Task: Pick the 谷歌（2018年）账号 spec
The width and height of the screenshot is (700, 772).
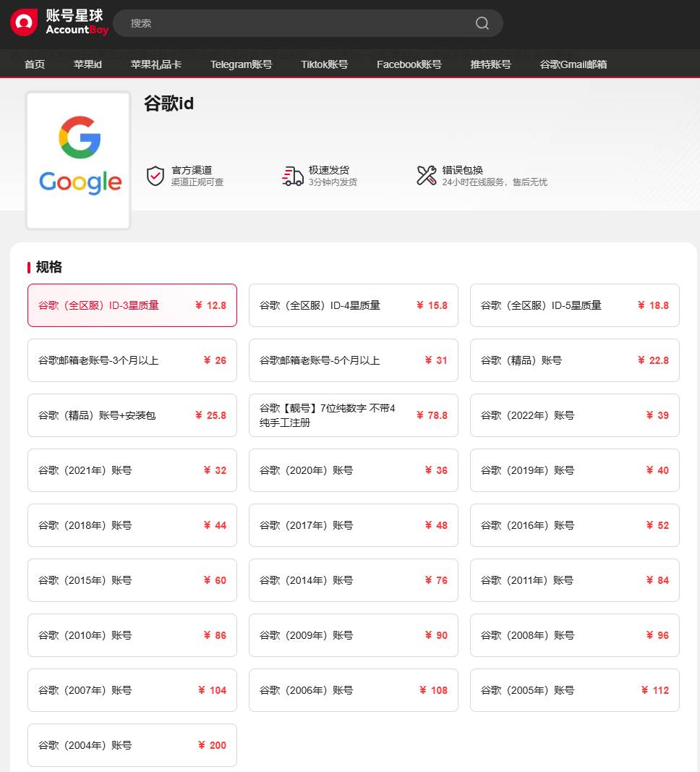Action: click(x=132, y=525)
